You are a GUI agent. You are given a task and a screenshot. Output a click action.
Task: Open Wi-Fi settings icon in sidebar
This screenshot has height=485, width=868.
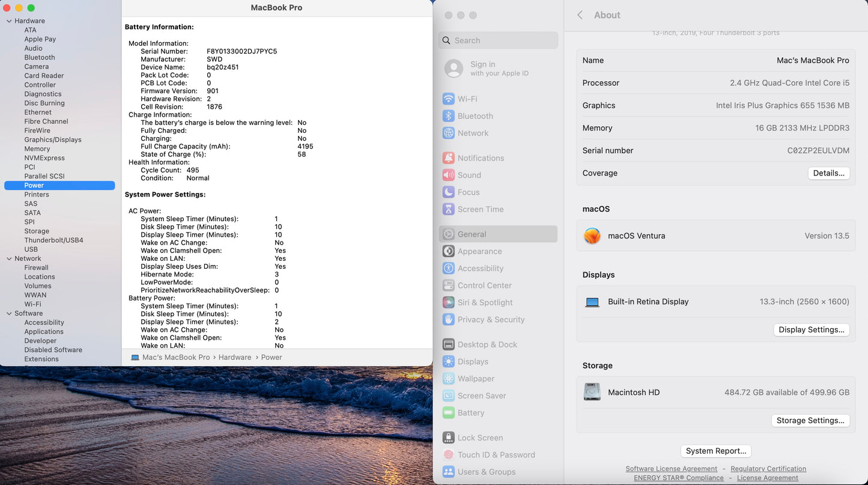pyautogui.click(x=448, y=99)
